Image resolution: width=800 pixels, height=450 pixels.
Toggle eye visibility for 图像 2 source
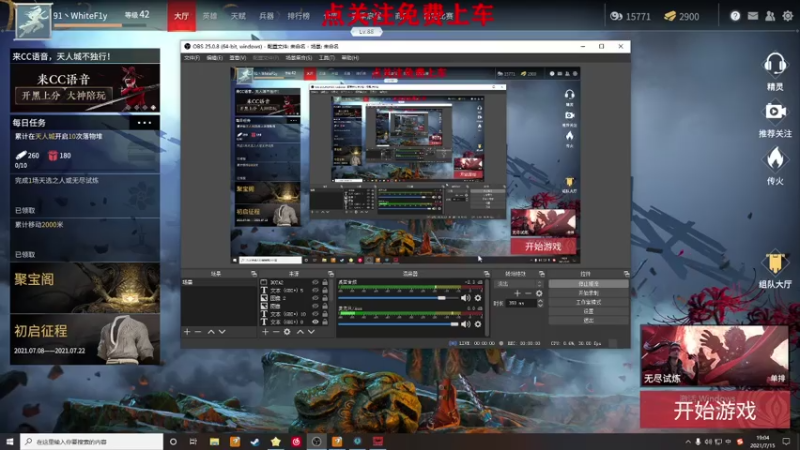315,298
